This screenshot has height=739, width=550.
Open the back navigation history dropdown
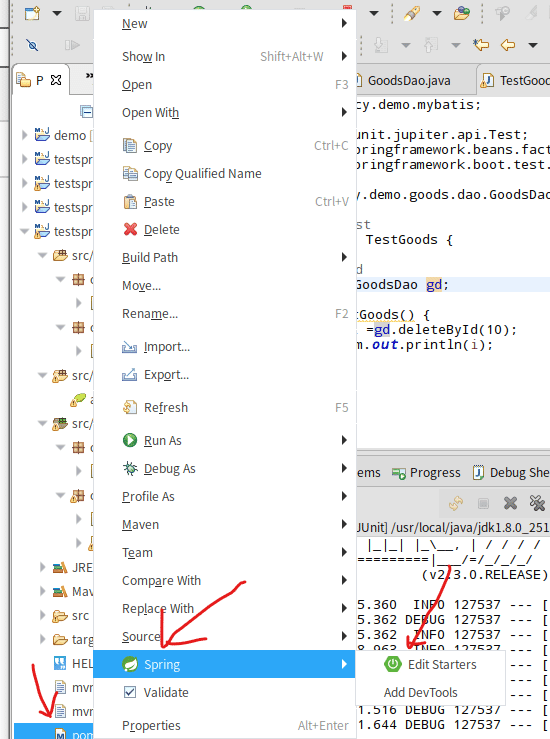click(x=533, y=45)
